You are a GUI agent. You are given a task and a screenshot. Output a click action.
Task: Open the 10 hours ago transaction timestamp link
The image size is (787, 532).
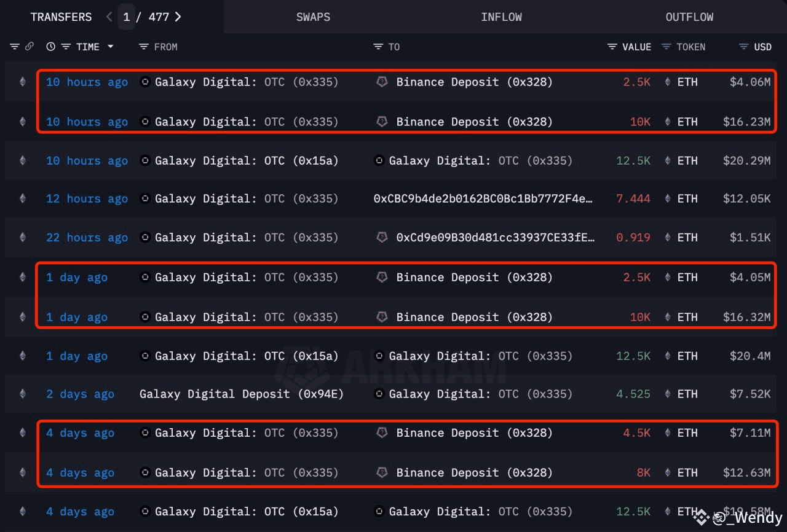click(87, 82)
